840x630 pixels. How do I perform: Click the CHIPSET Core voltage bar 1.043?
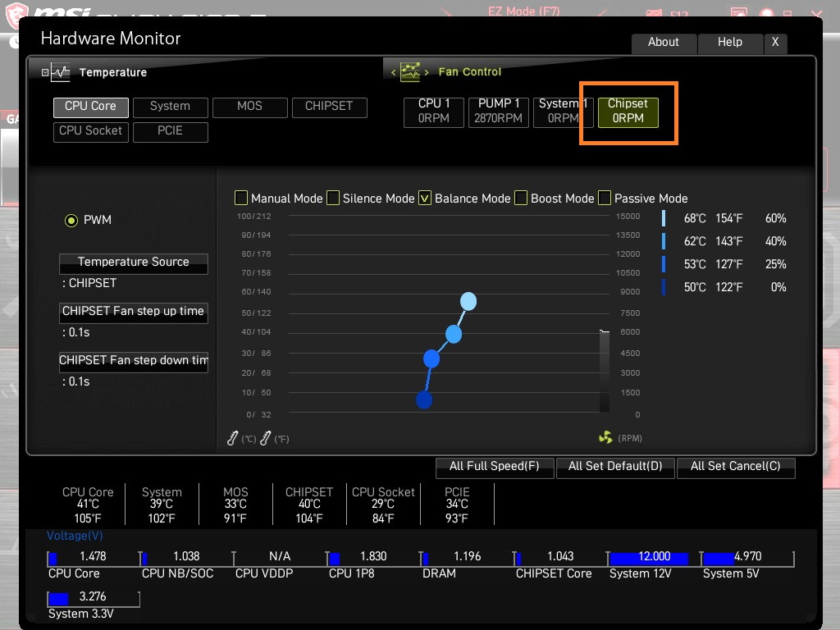coord(561,558)
